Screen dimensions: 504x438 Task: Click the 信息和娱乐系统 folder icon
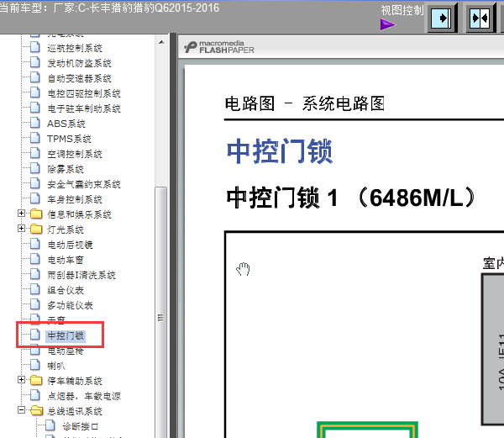[35, 214]
